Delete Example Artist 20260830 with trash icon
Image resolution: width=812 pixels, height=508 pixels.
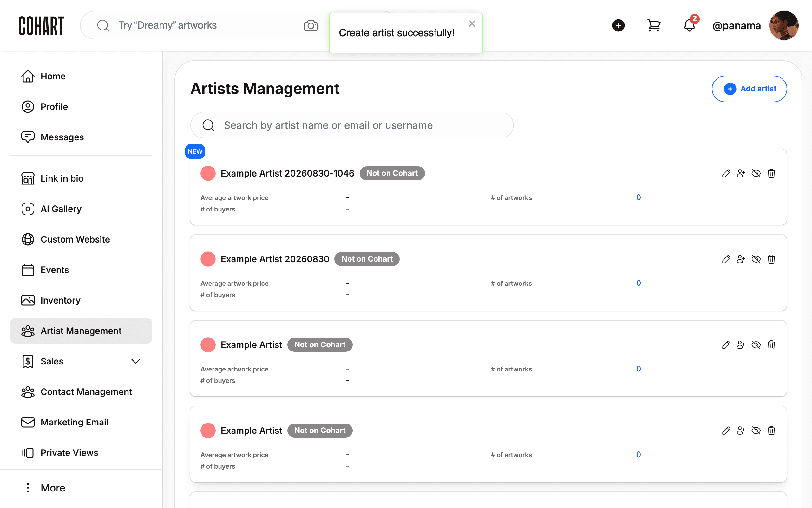(x=771, y=259)
